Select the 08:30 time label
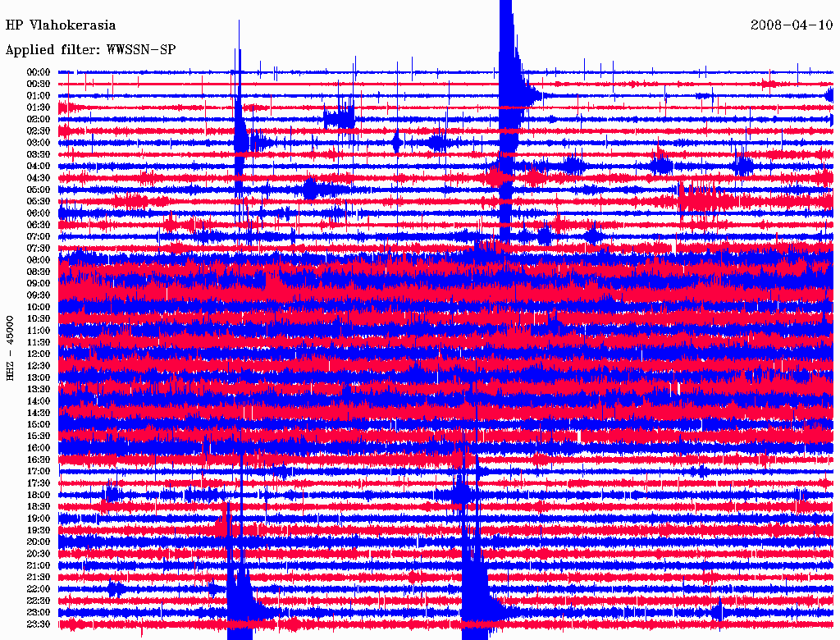The image size is (840, 640). (39, 272)
